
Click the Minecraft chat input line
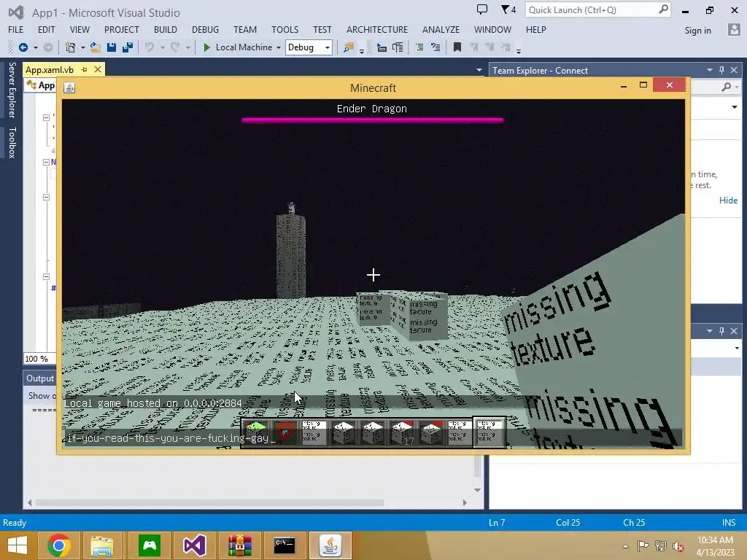coord(371,438)
